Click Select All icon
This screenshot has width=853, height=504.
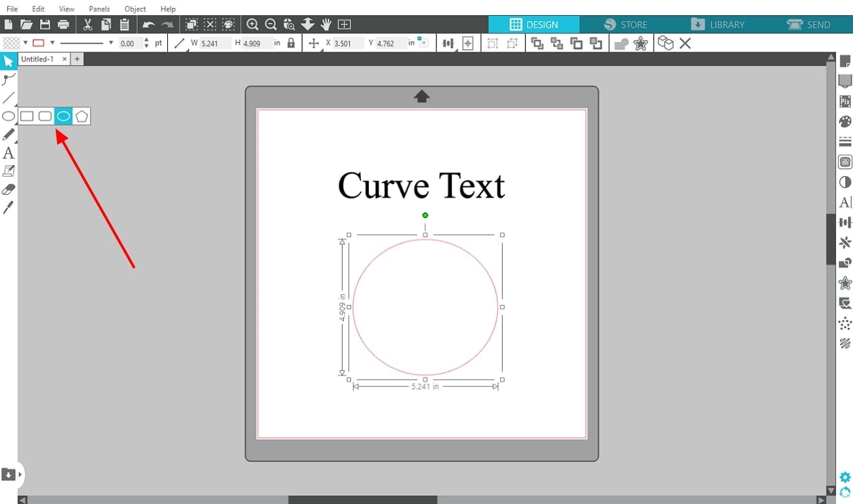[x=191, y=24]
